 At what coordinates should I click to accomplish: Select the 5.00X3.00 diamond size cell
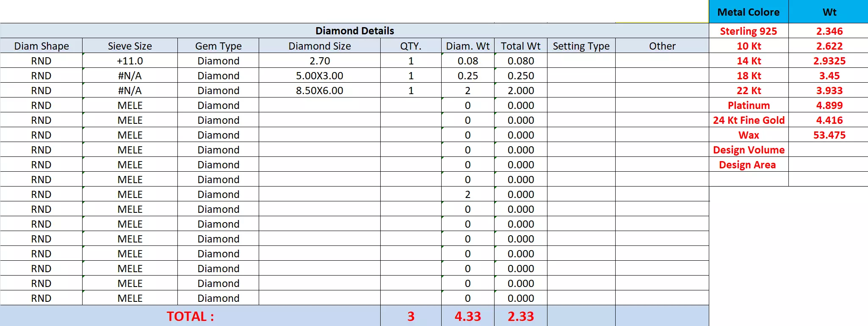tap(320, 75)
